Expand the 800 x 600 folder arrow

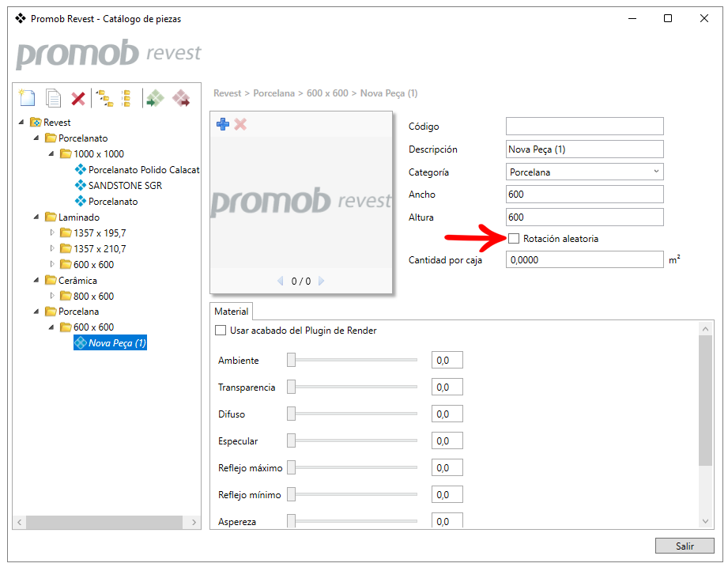52,296
